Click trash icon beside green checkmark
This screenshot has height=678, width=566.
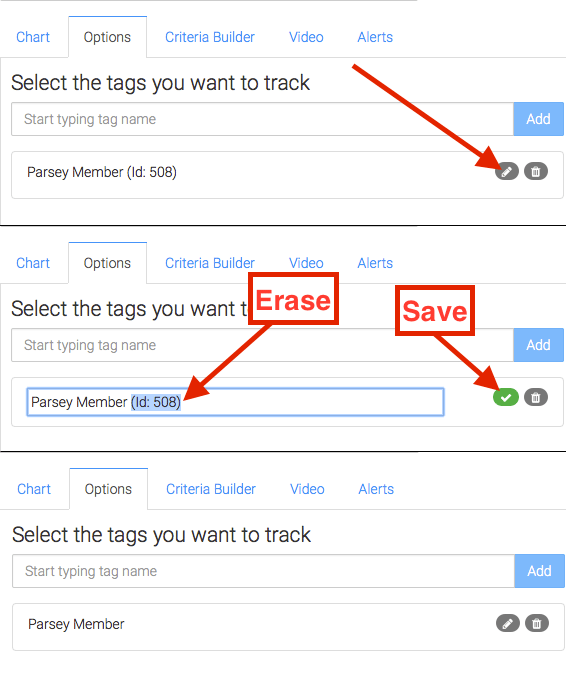tap(536, 397)
